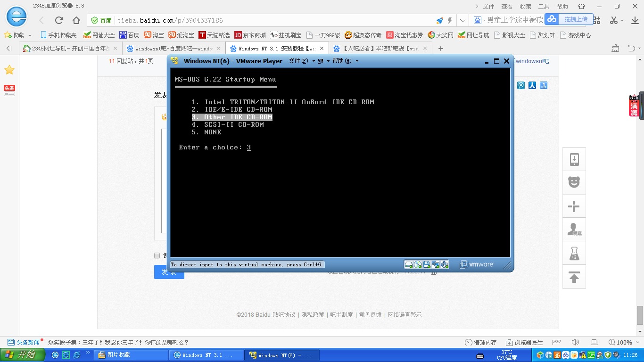
Task: Click the scissors screenshot tool icon
Action: 613,20
